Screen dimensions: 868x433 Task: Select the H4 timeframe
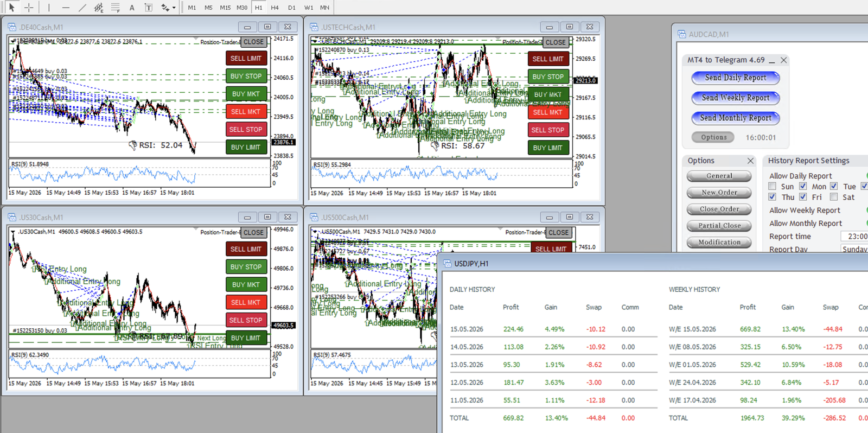[x=275, y=8]
